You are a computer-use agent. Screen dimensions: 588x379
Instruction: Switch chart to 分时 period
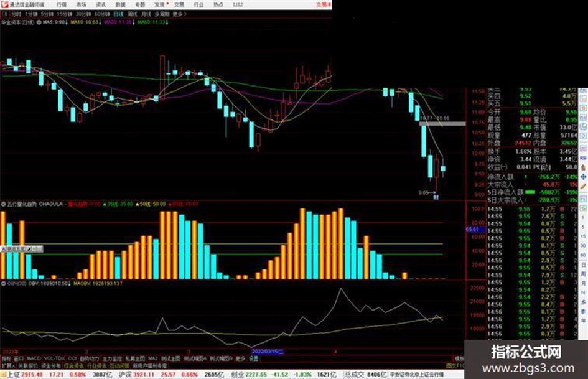(x=16, y=14)
